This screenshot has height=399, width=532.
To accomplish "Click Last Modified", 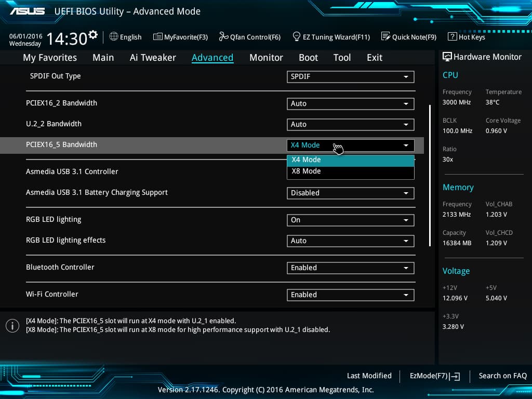I will (369, 376).
